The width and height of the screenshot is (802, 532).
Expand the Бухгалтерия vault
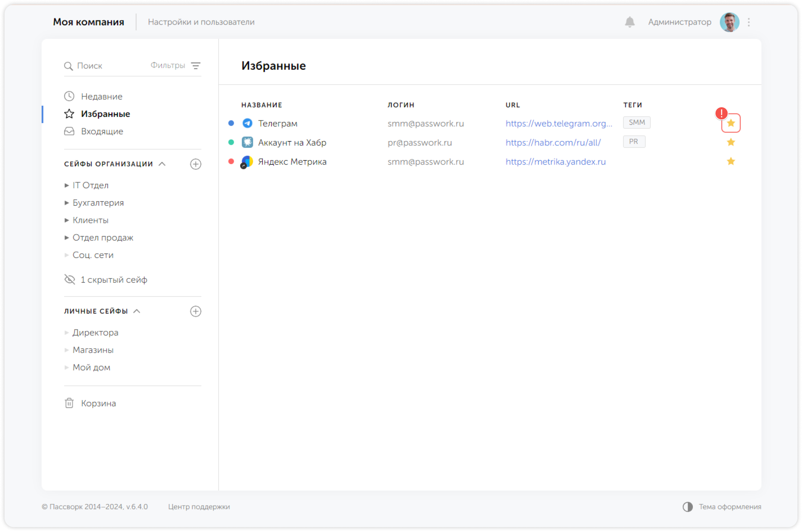66,203
